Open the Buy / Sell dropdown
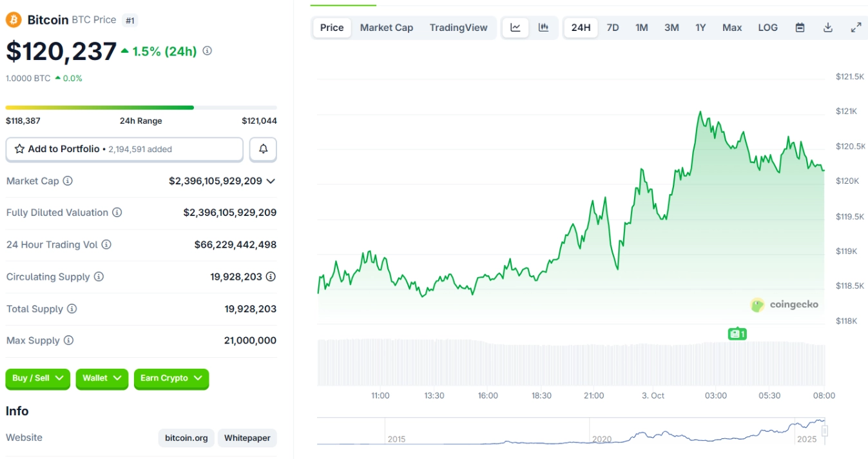 (x=38, y=378)
